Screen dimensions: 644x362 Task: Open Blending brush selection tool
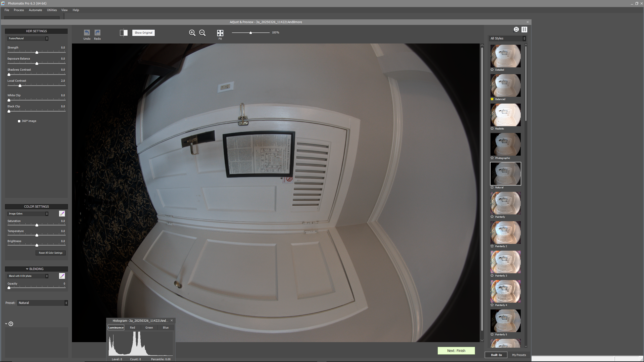point(62,276)
